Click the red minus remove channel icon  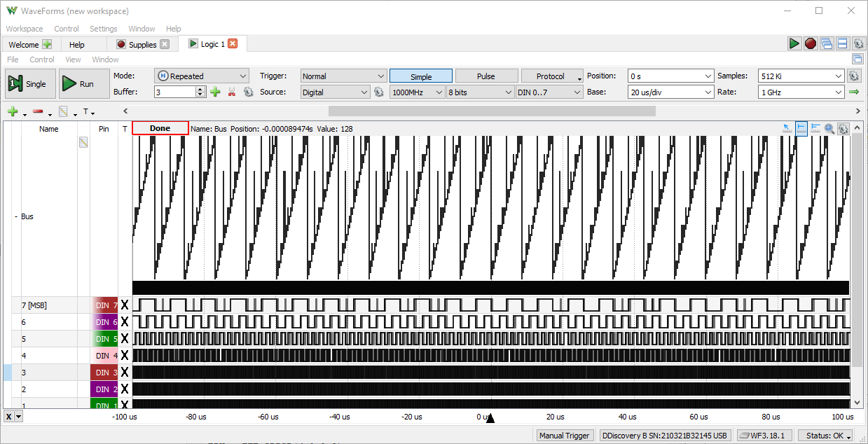pyautogui.click(x=38, y=111)
